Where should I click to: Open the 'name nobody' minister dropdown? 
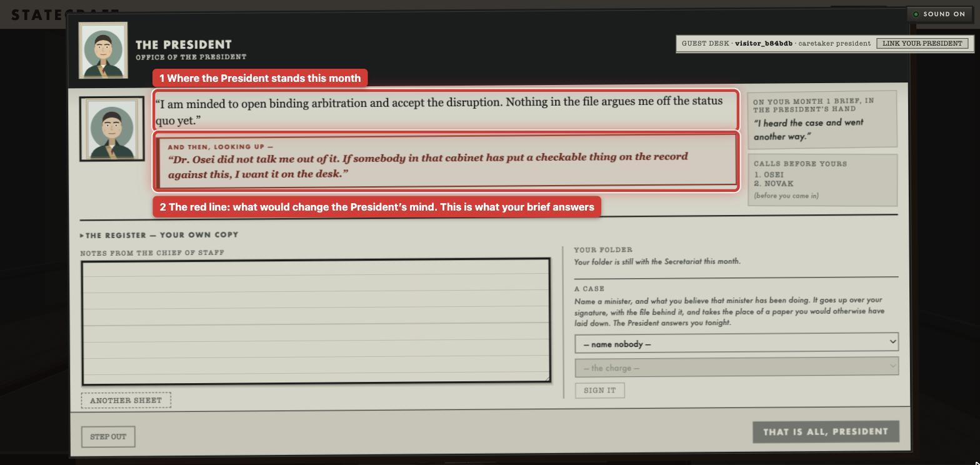coord(736,342)
